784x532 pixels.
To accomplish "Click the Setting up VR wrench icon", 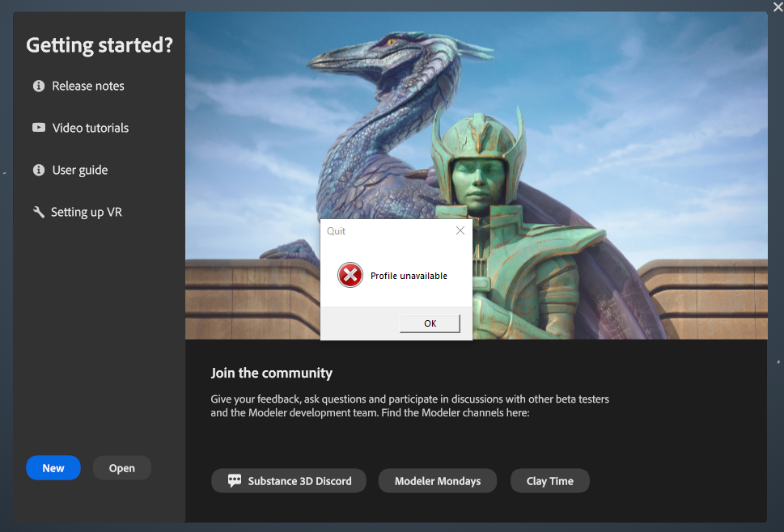I will click(x=38, y=212).
